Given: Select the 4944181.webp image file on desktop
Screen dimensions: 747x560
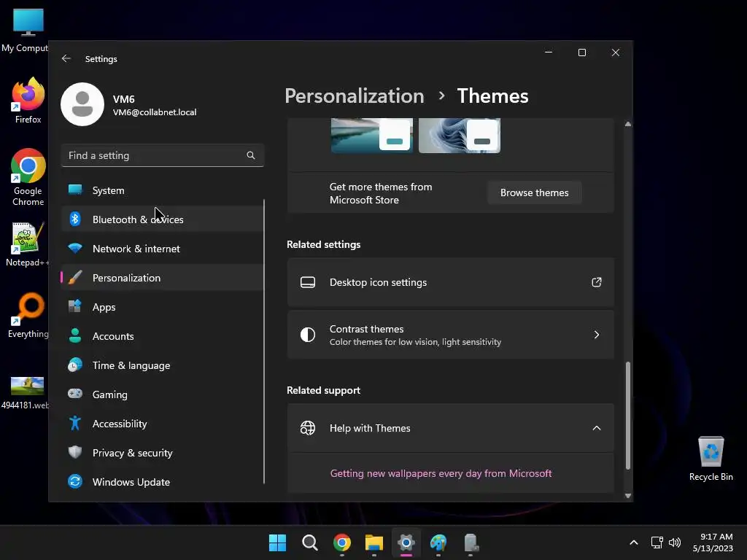Looking at the screenshot, I should click(x=26, y=393).
